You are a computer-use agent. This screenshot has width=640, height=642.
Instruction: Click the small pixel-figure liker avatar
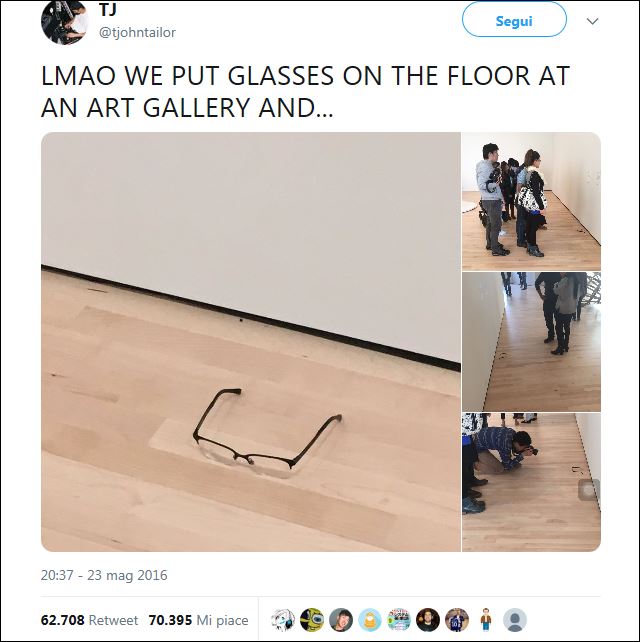(486, 620)
